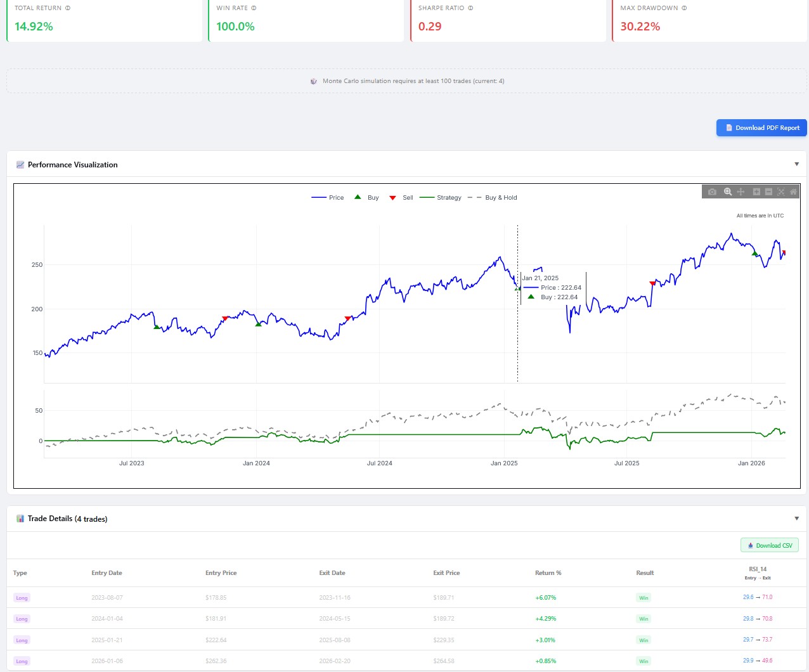Click the Download PDF Report button
809x672 pixels.
(x=761, y=127)
